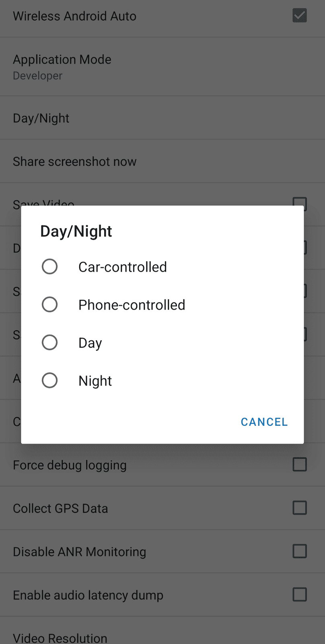This screenshot has height=644, width=325.
Task: Tap Share screenshot now
Action: (75, 161)
